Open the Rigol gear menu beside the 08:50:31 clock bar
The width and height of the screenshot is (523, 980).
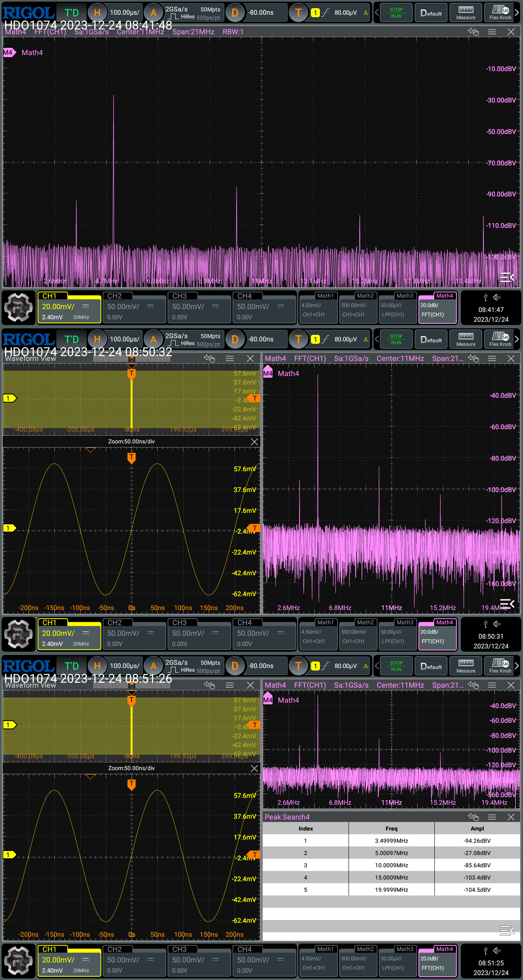pyautogui.click(x=18, y=635)
